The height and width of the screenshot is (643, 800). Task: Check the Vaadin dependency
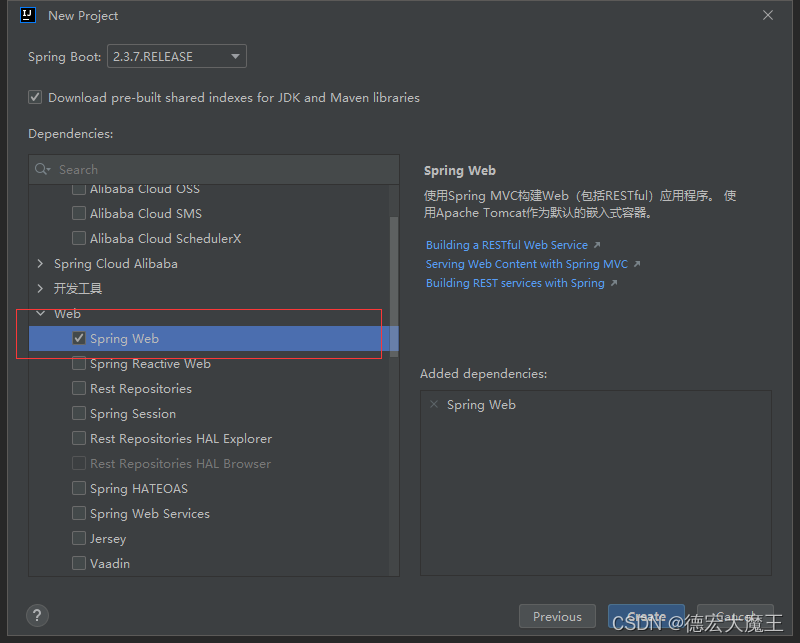click(x=79, y=563)
